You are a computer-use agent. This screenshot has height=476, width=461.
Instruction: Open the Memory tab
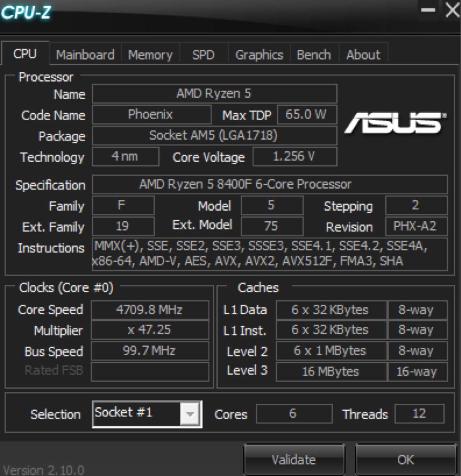pyautogui.click(x=150, y=55)
